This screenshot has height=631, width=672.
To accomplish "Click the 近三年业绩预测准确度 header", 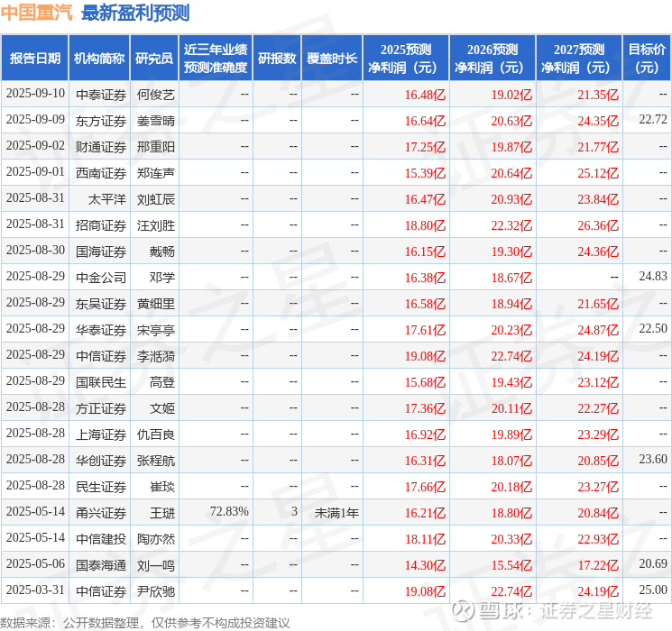I will 216,59.
